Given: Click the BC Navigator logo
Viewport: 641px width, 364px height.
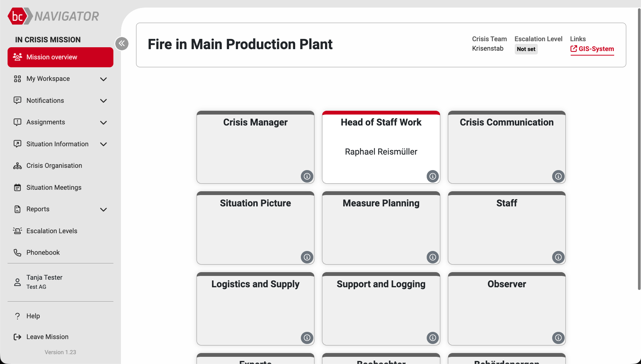Looking at the screenshot, I should coord(53,16).
